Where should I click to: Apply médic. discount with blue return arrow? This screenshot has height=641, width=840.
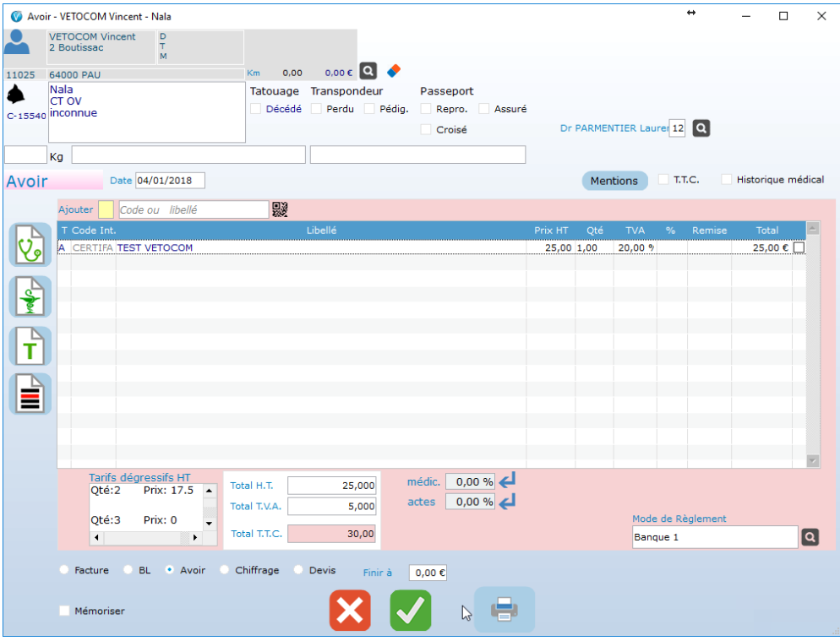click(507, 481)
